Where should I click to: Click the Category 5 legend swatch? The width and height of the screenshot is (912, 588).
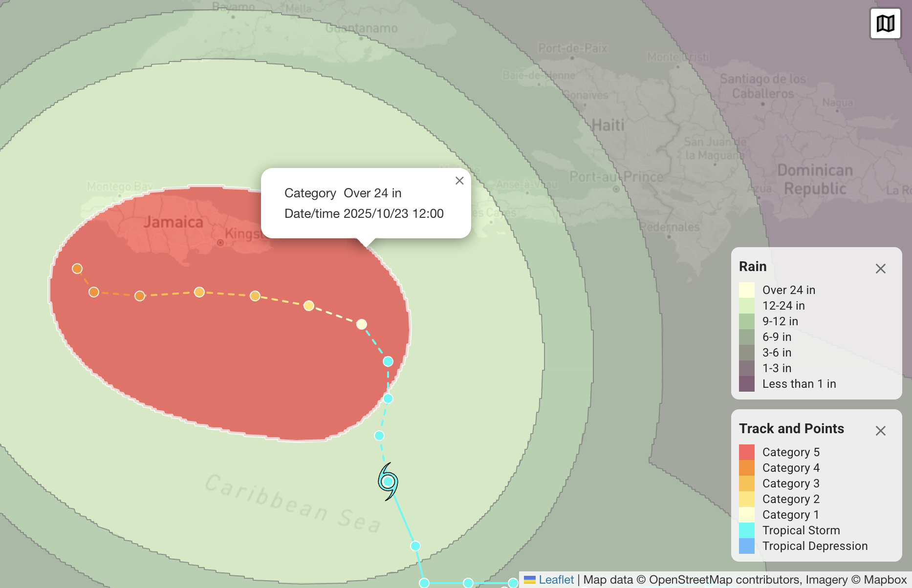(747, 452)
